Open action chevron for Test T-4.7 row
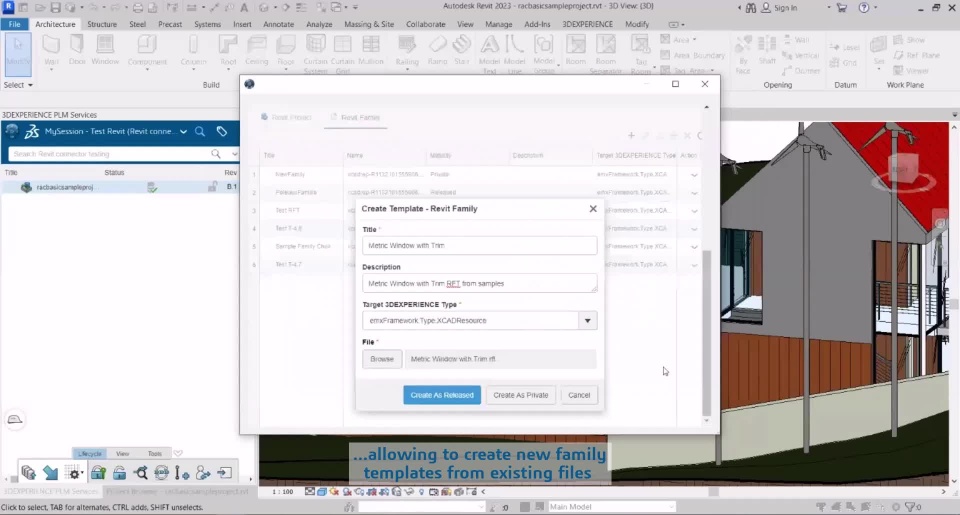 click(694, 265)
